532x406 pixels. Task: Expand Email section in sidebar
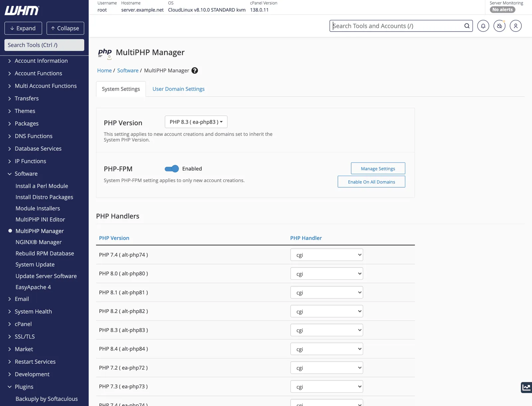22,299
